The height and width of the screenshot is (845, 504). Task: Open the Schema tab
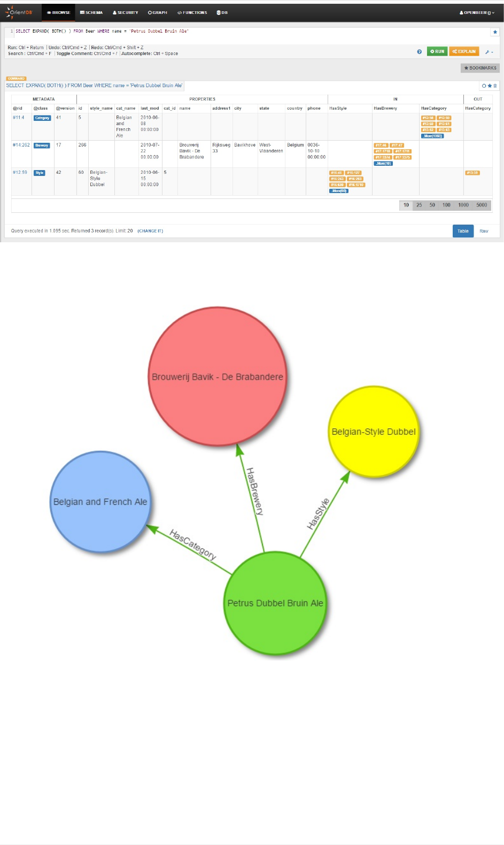(x=91, y=12)
